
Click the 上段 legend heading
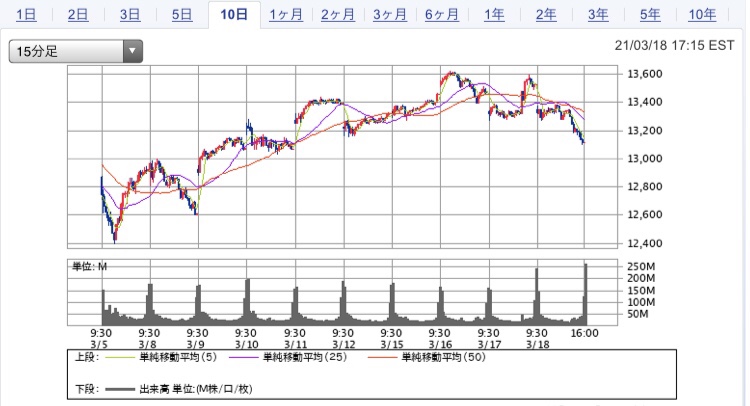point(87,357)
